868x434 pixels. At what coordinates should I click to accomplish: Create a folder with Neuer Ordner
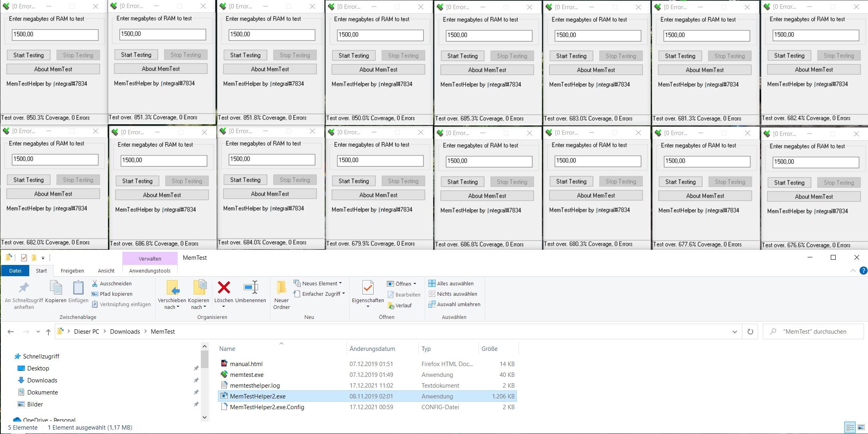(x=281, y=295)
